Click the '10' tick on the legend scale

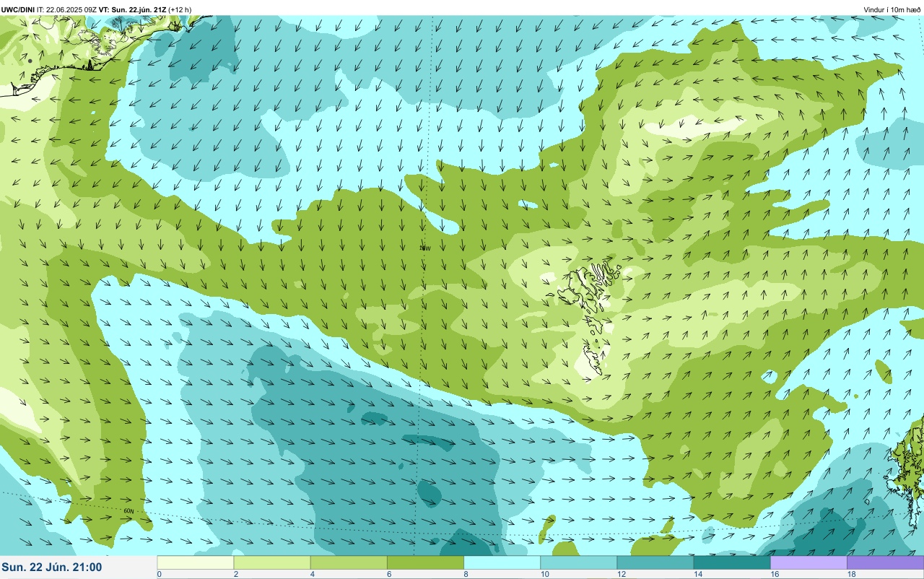coord(545,574)
